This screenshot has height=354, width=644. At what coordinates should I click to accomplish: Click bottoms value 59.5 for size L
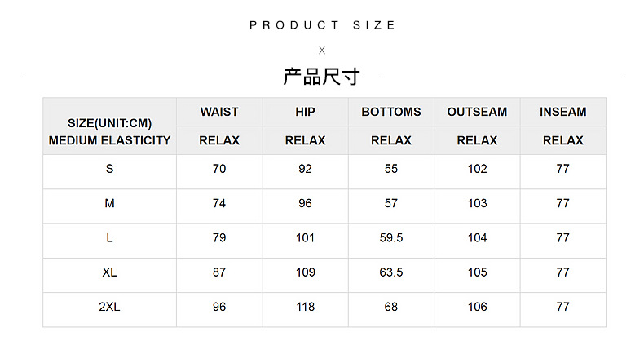[391, 238]
